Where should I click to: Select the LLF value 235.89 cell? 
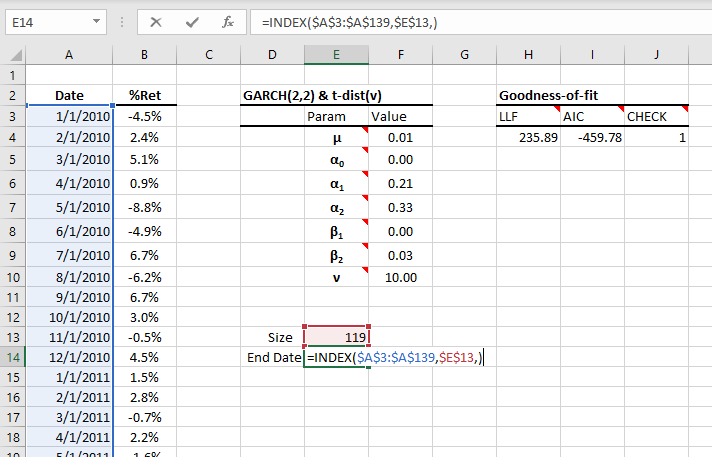pyautogui.click(x=528, y=137)
